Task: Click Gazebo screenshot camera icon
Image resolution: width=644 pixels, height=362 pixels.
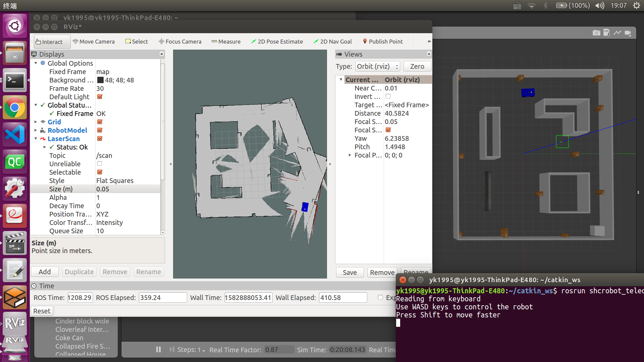Action: tap(596, 33)
